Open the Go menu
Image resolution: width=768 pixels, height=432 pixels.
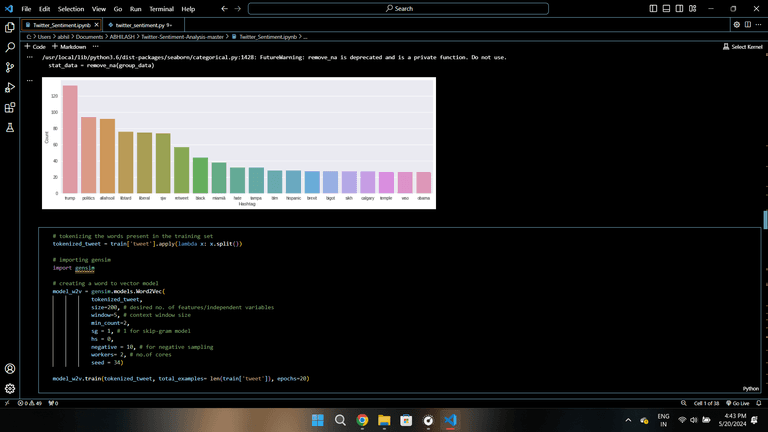click(x=118, y=9)
